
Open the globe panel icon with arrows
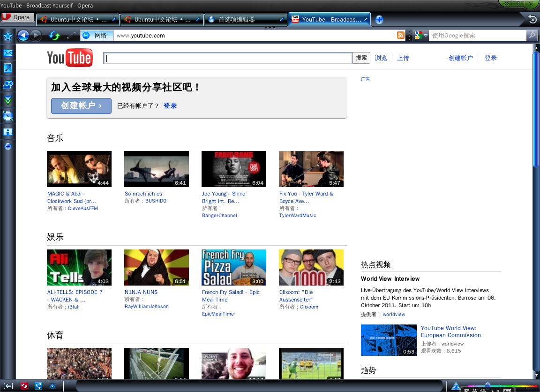(x=7, y=116)
